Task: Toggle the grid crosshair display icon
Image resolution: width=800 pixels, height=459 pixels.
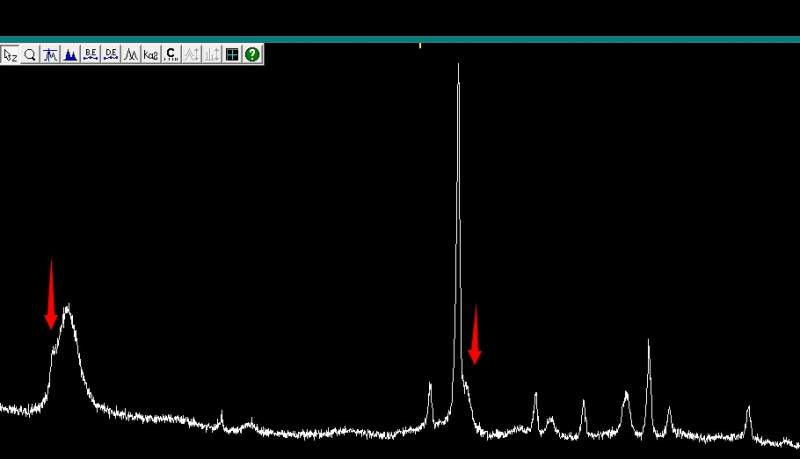Action: (232, 55)
